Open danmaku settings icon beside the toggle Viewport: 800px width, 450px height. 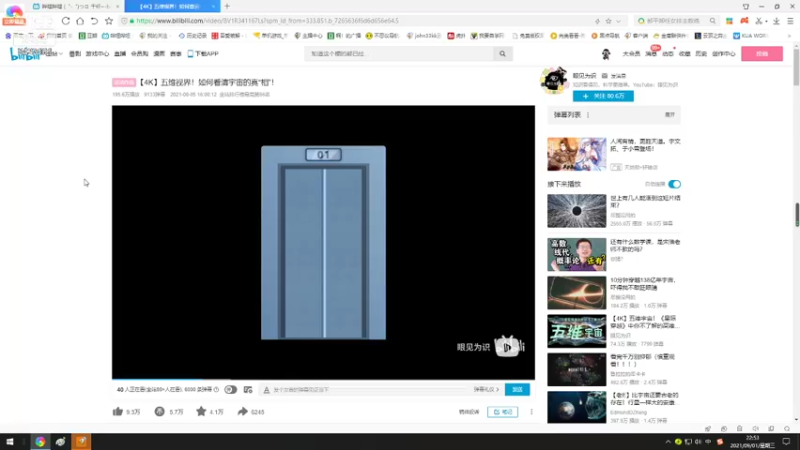248,389
